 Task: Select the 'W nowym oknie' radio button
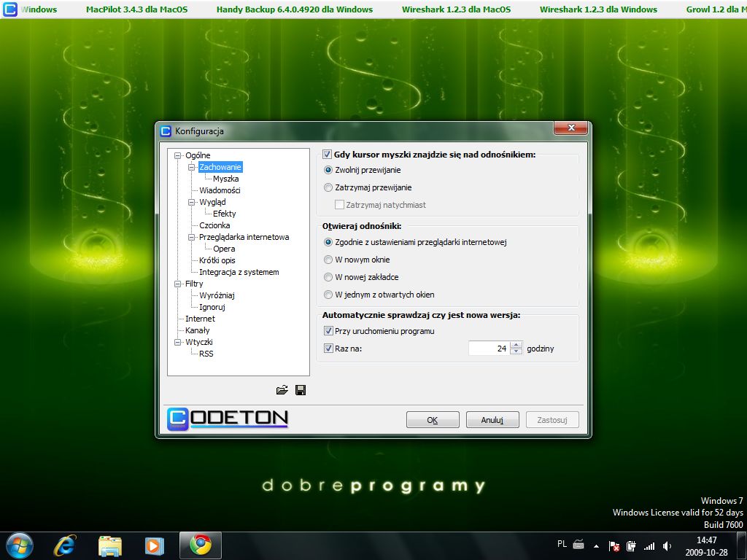click(x=328, y=260)
